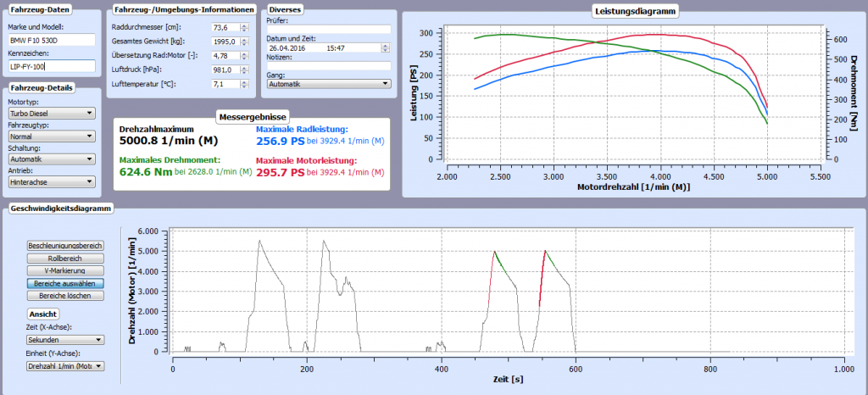Expand the Gang dropdown in Diverses
868x395 pixels.
(x=328, y=84)
